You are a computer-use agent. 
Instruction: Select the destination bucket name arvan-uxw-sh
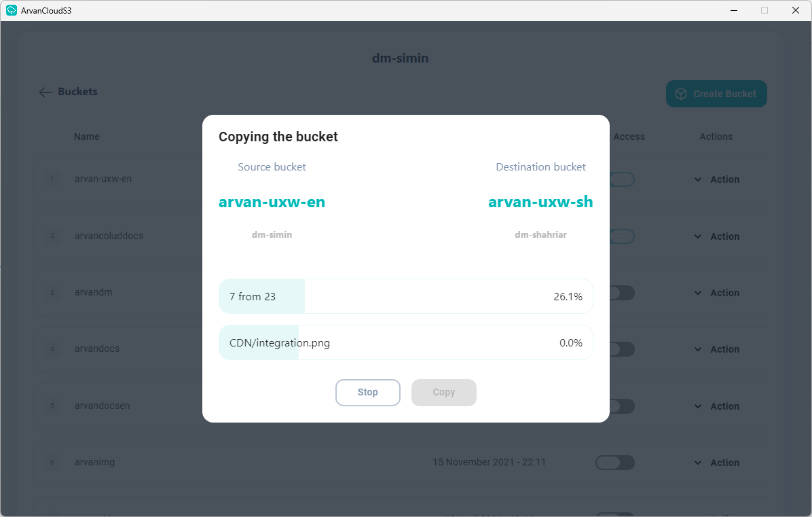pos(540,202)
